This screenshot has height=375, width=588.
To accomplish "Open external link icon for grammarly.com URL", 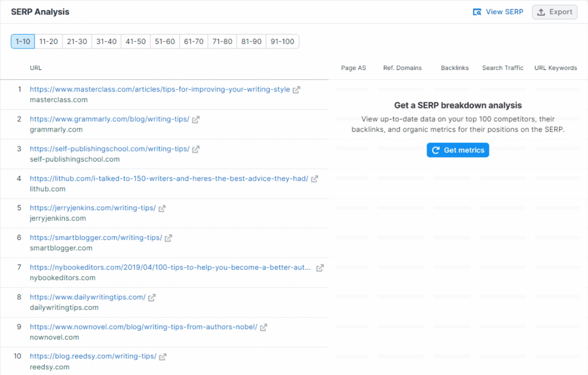I will (196, 119).
